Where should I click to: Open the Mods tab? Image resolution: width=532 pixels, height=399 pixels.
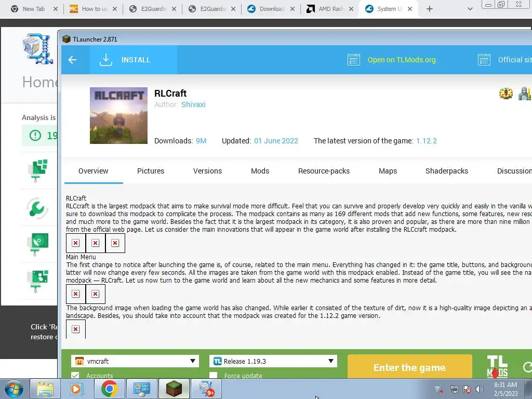(x=260, y=171)
